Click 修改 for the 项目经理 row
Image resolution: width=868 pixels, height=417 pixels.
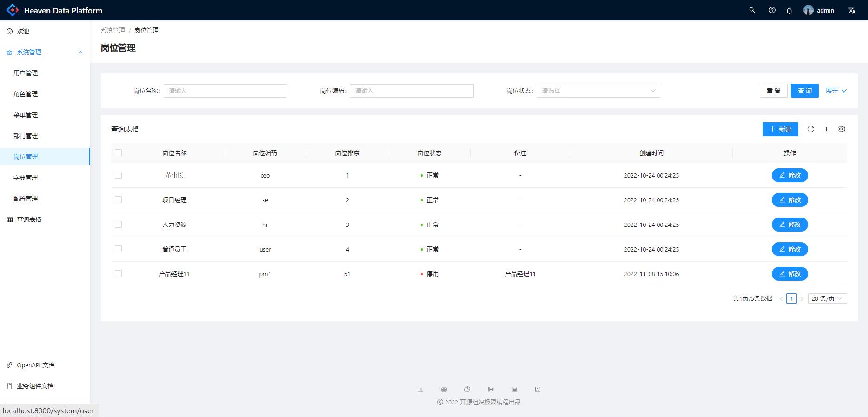790,200
